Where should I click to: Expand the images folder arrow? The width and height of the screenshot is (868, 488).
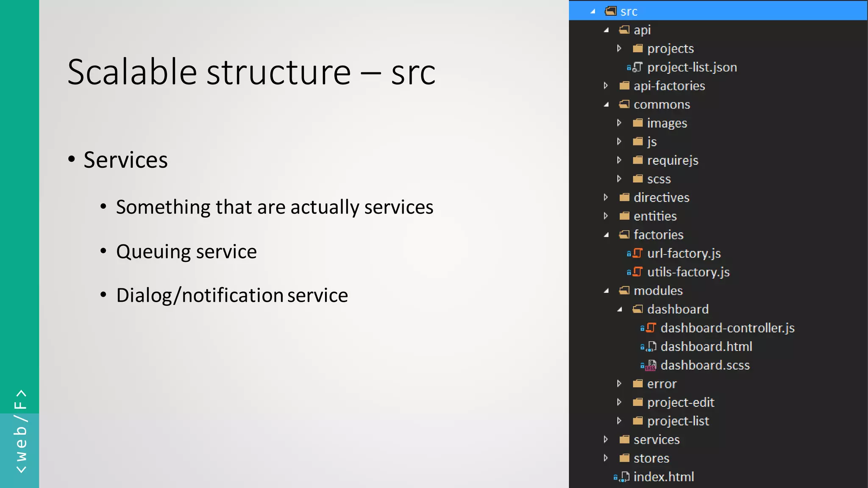pos(619,123)
